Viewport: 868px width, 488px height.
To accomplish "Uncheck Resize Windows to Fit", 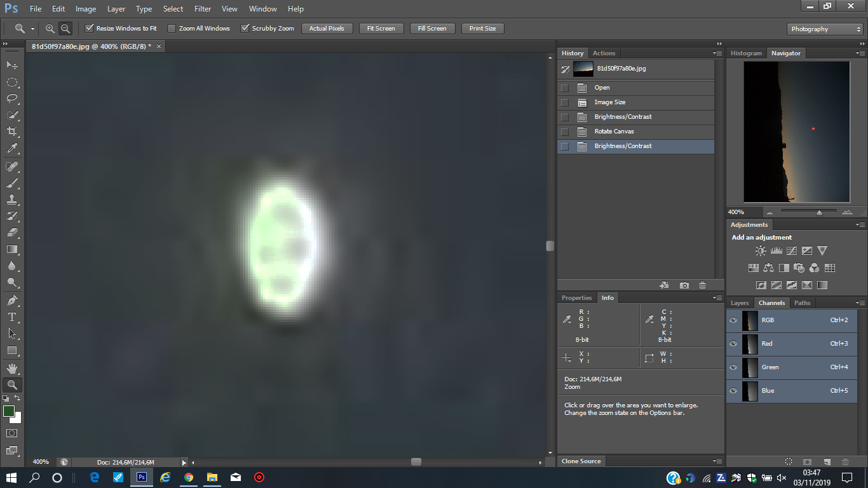I will (x=90, y=29).
